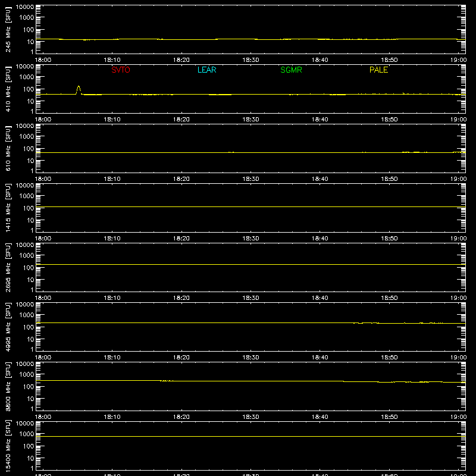
Task: Click the 15400 MHz [SFU] axis title
Action: [x=8, y=446]
